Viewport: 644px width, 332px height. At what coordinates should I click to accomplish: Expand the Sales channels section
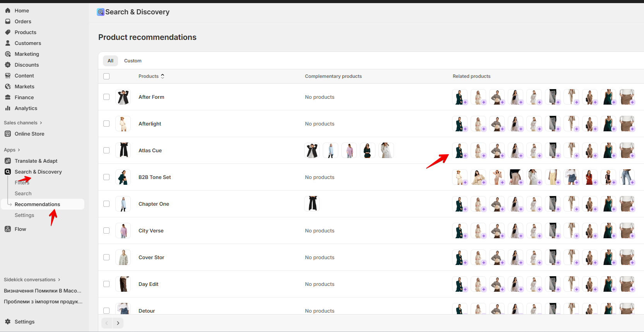click(23, 123)
